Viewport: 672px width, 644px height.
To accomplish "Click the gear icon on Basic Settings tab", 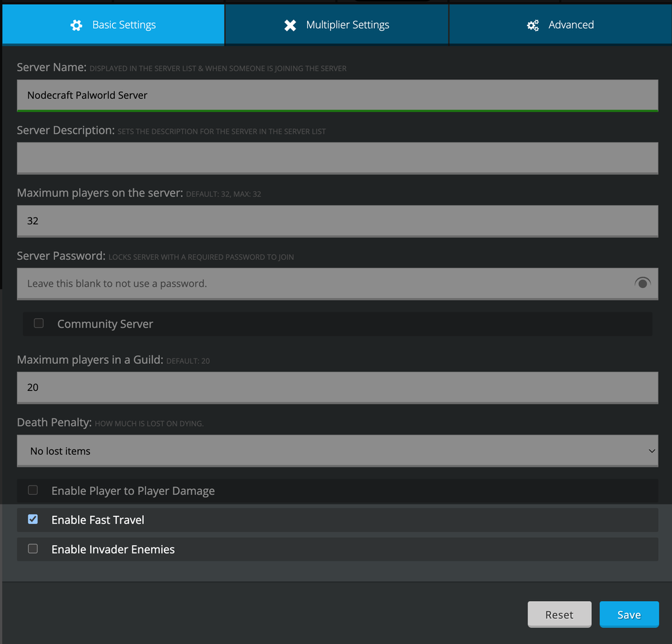I will 76,24.
